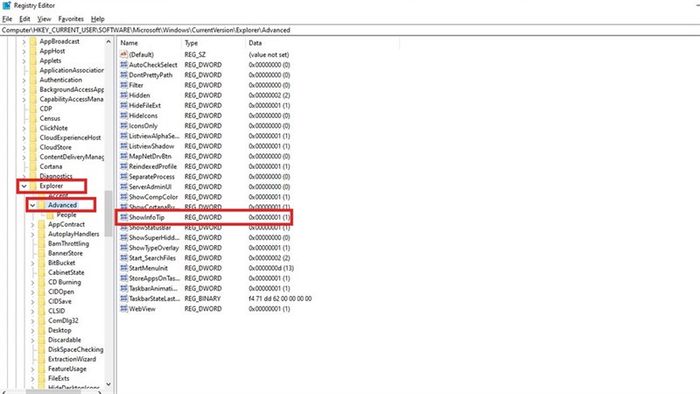The height and width of the screenshot is (394, 700).
Task: Select the FeatureUsage key
Action: (x=67, y=369)
